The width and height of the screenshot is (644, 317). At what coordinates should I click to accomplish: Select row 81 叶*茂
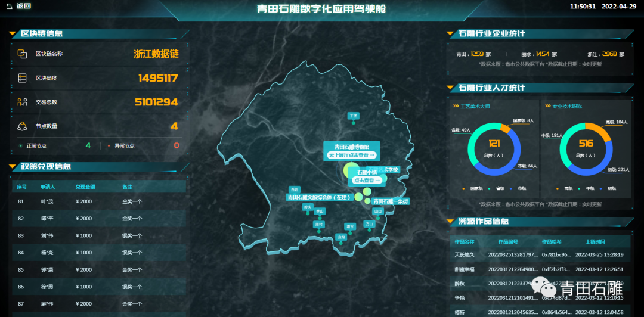click(x=98, y=201)
